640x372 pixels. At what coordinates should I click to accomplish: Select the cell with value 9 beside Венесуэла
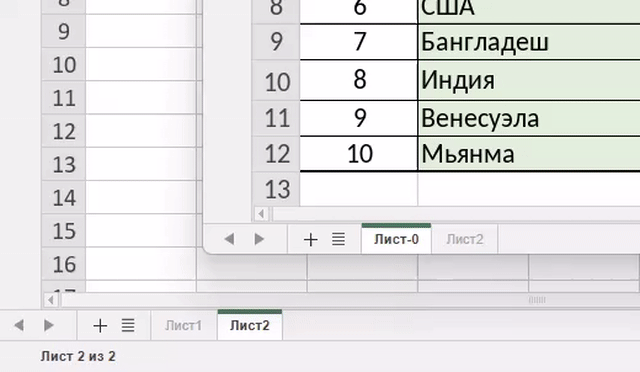coord(359,118)
